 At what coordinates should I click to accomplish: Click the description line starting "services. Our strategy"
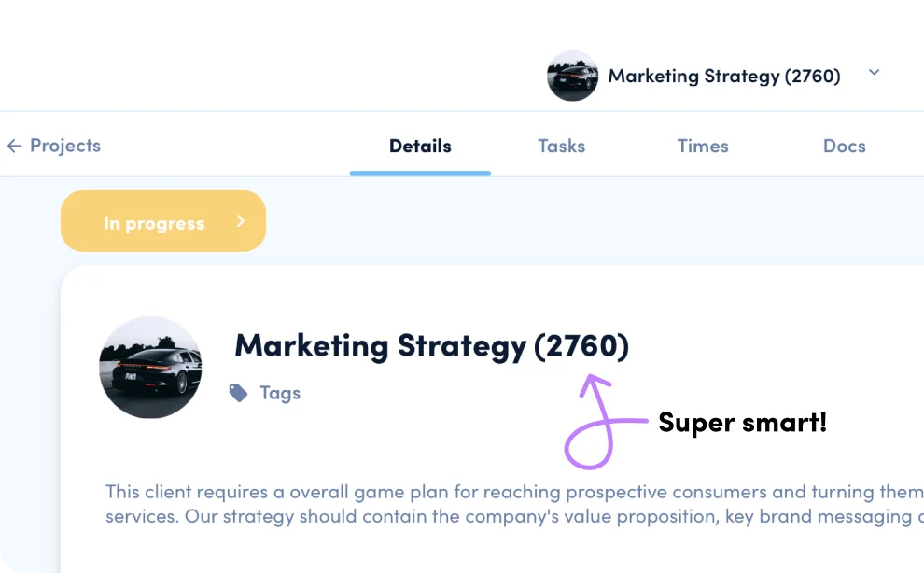point(513,516)
